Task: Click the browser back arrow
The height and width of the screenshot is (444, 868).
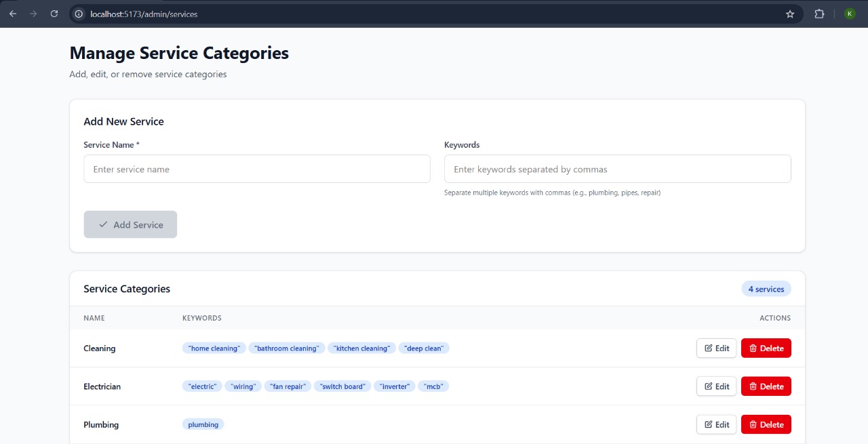Action: coord(13,14)
